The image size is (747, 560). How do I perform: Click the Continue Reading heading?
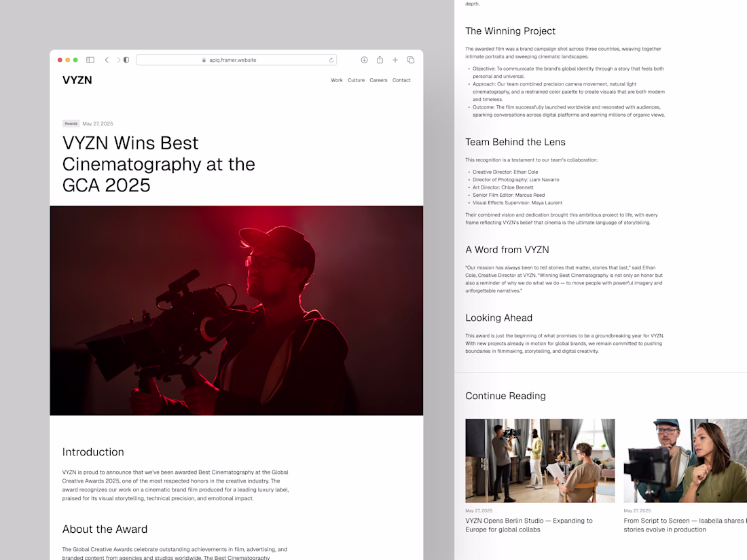(505, 396)
